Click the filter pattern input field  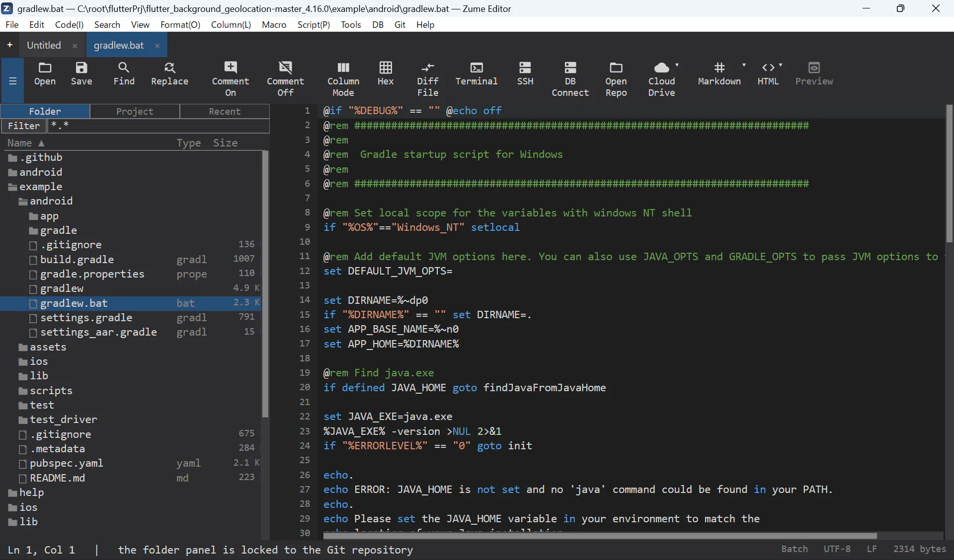[159, 126]
